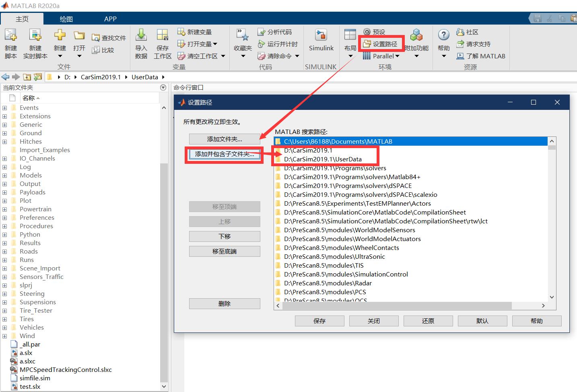577x392 pixels.
Task: Select path D:\PreScan8.5\modules\TIS
Action: tap(411, 265)
